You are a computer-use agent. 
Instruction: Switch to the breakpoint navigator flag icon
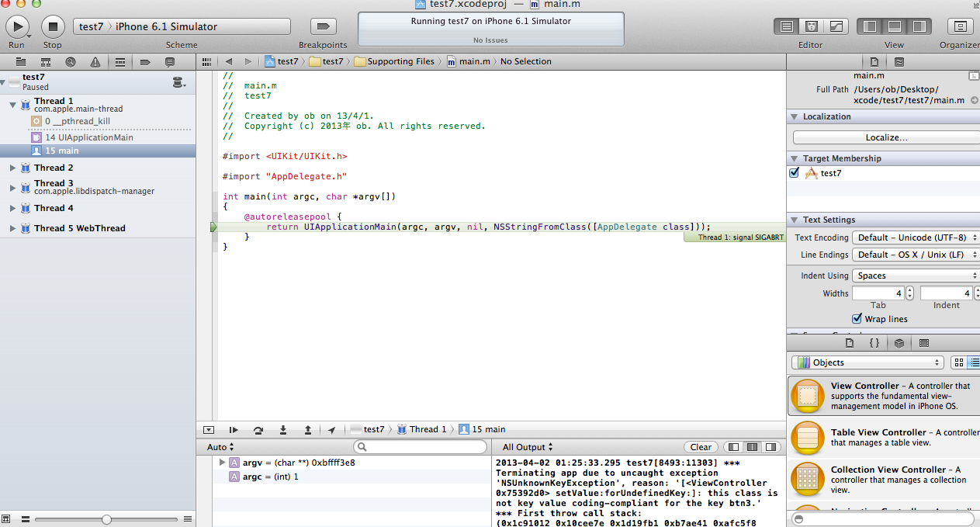(x=145, y=61)
